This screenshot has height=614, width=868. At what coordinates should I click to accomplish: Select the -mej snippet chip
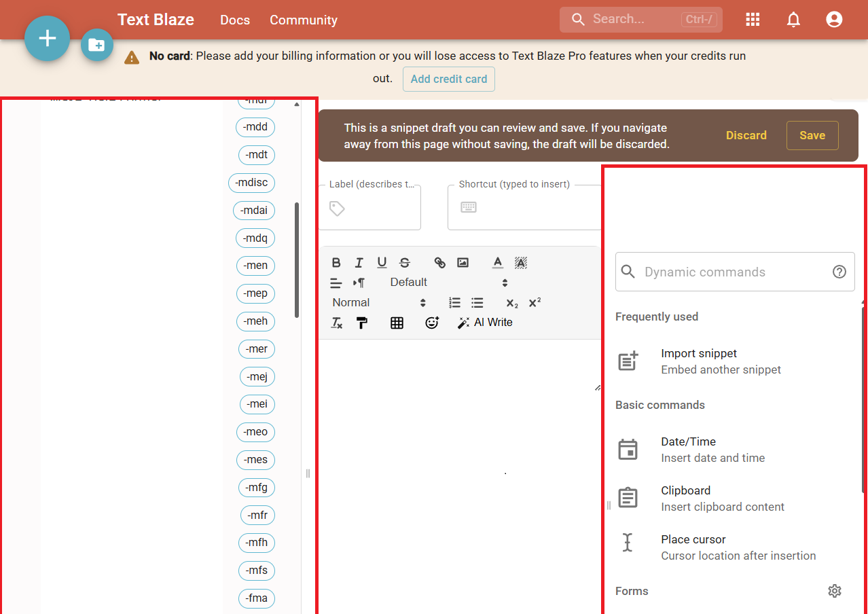(x=257, y=377)
